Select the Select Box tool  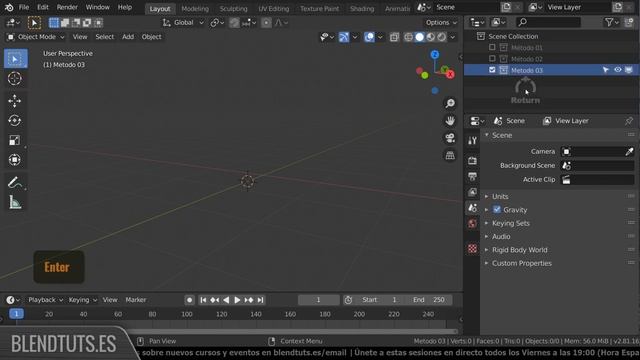[x=16, y=59]
